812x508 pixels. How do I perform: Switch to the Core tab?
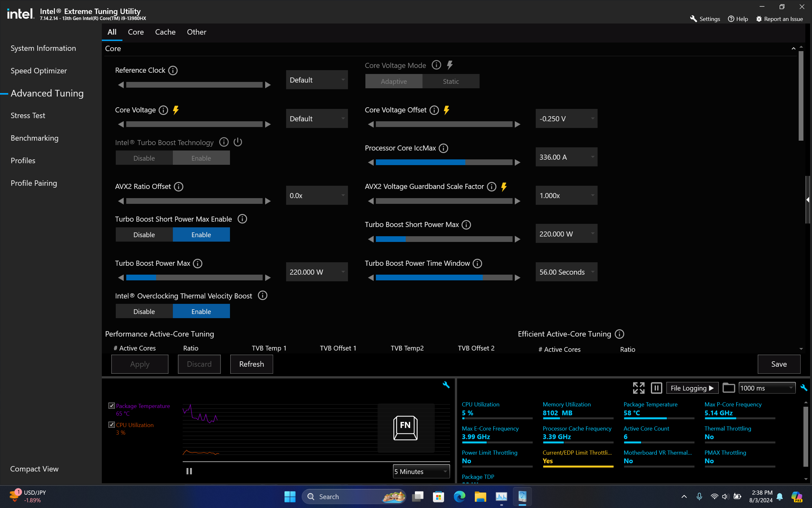[136, 32]
